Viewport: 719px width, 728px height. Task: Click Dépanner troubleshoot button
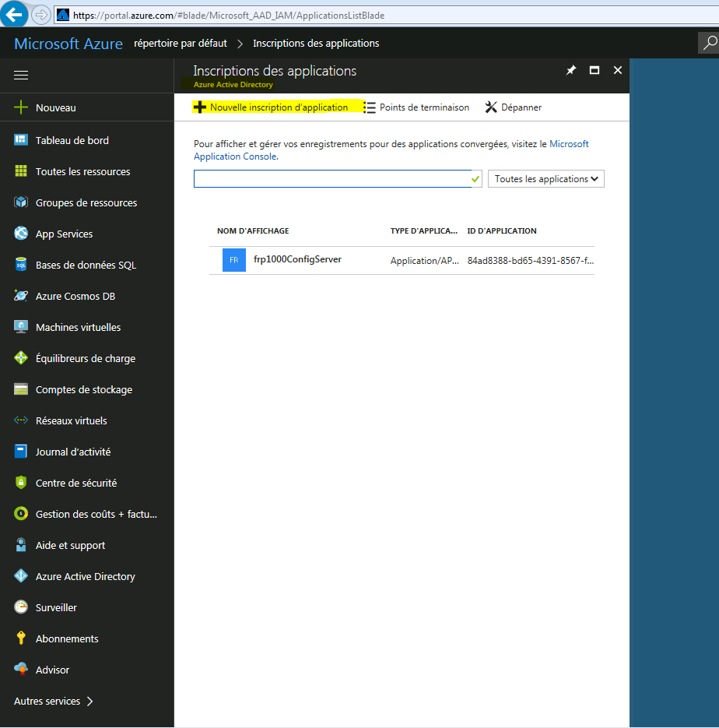pyautogui.click(x=513, y=107)
